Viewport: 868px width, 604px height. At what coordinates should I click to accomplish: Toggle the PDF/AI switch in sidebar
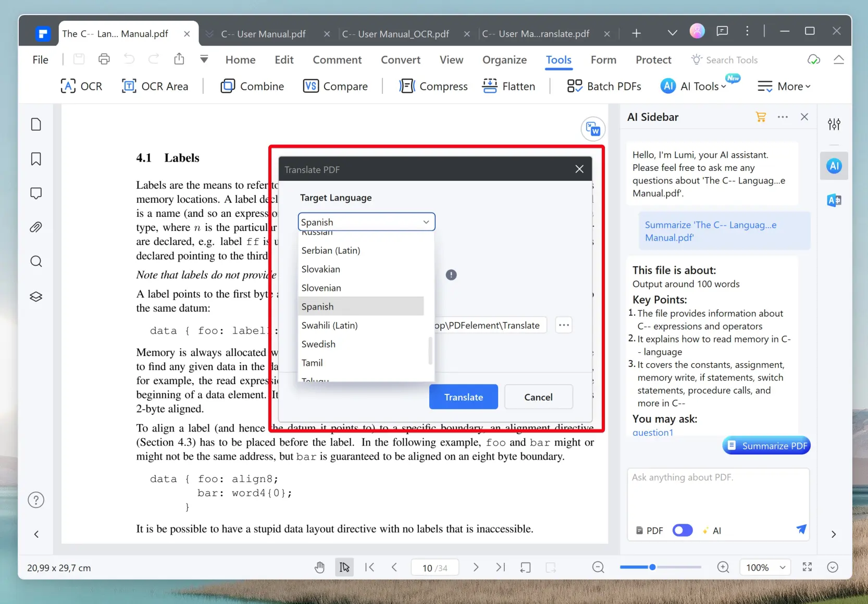click(x=682, y=531)
